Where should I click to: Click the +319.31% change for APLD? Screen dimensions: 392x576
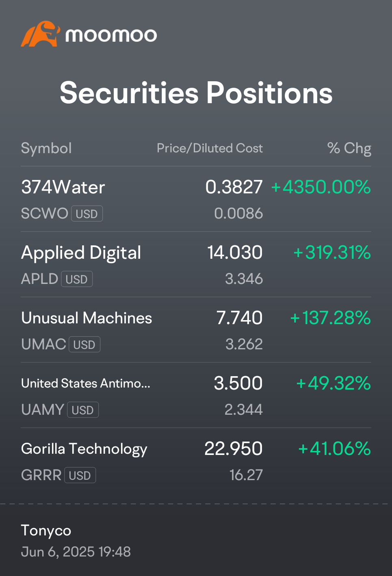(x=332, y=253)
